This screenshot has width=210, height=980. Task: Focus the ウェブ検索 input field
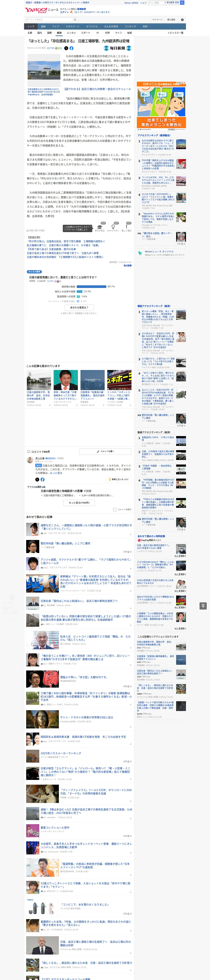pos(156,3)
